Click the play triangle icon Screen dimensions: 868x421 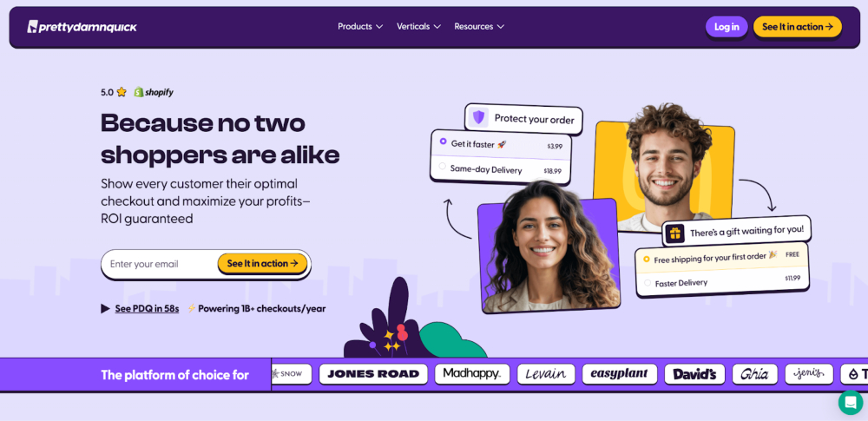[105, 308]
